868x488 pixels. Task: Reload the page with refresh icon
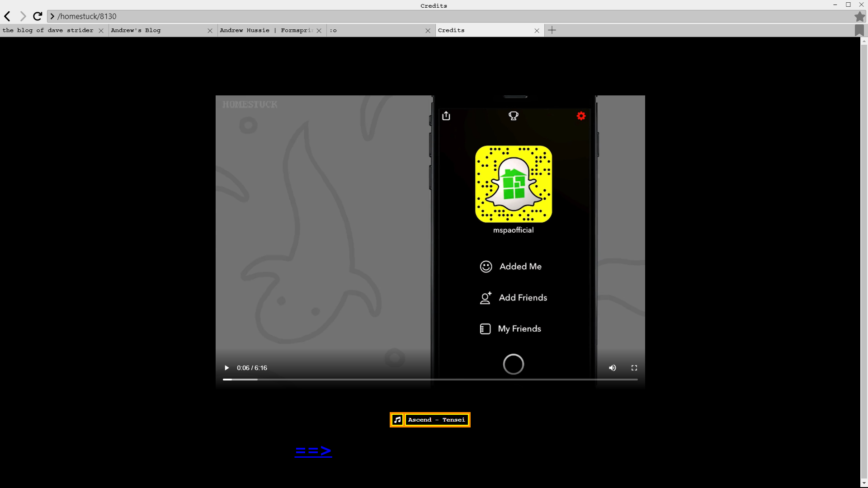click(x=38, y=16)
